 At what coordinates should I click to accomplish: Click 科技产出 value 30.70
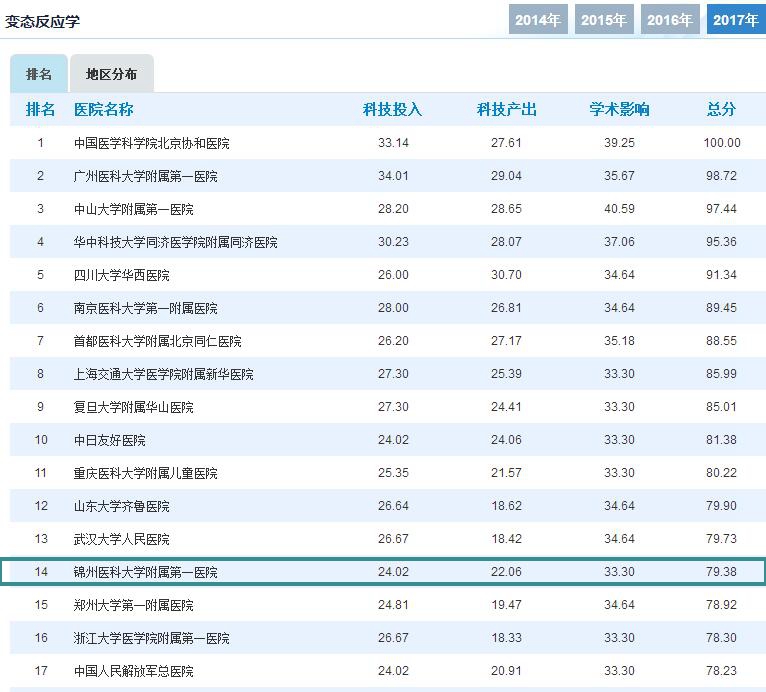(x=507, y=274)
